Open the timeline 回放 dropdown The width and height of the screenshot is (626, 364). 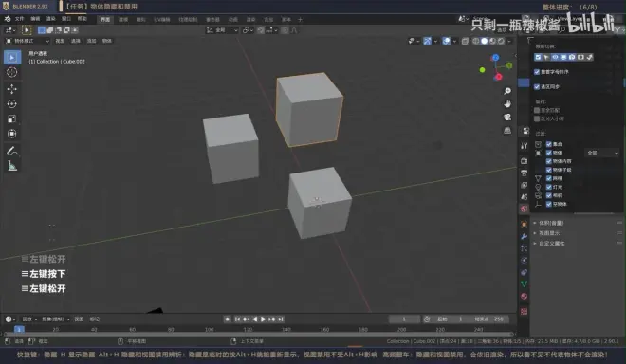point(29,319)
